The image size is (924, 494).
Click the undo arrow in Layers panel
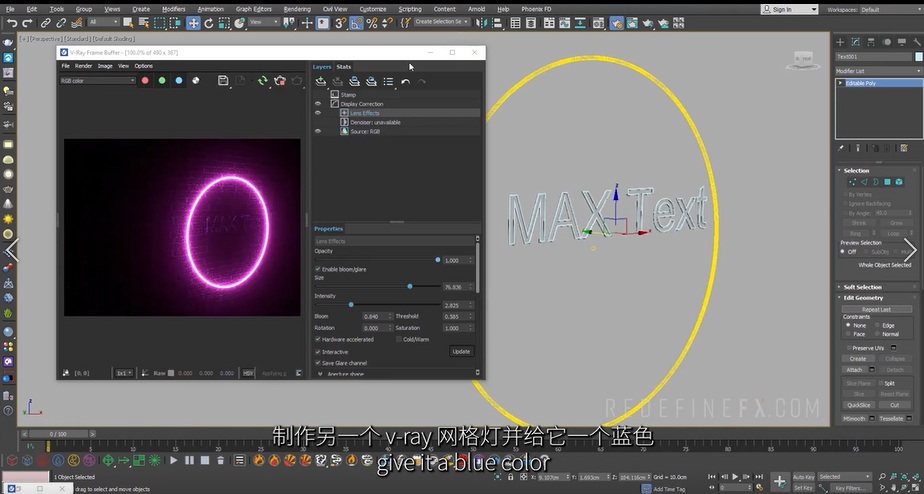point(405,81)
